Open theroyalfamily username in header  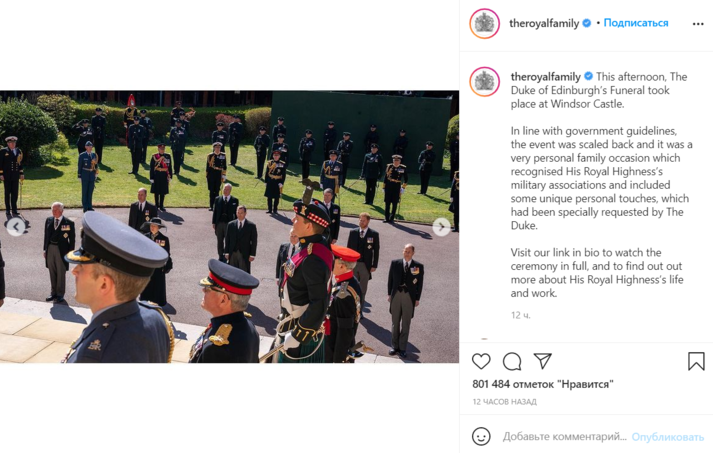[x=544, y=23]
